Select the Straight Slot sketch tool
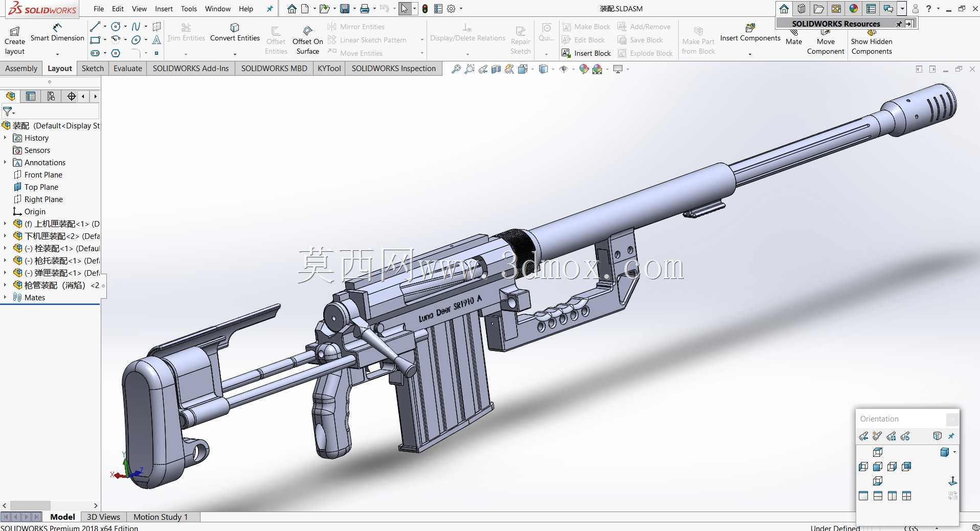 tap(95, 53)
